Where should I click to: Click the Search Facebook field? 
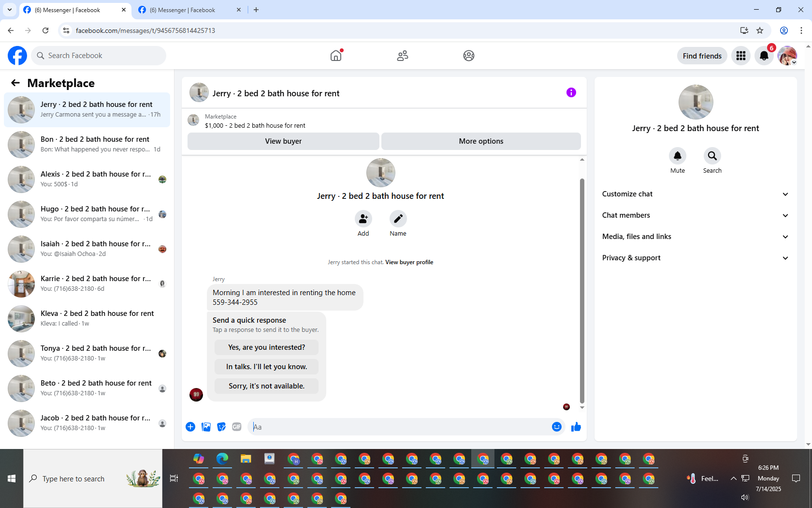(x=99, y=56)
